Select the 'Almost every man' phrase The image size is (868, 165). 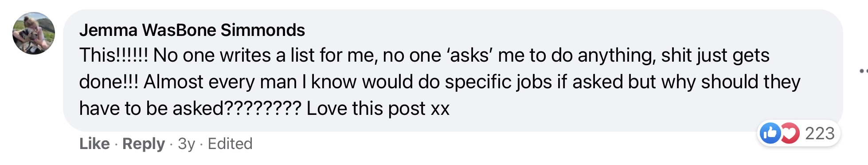point(220,82)
